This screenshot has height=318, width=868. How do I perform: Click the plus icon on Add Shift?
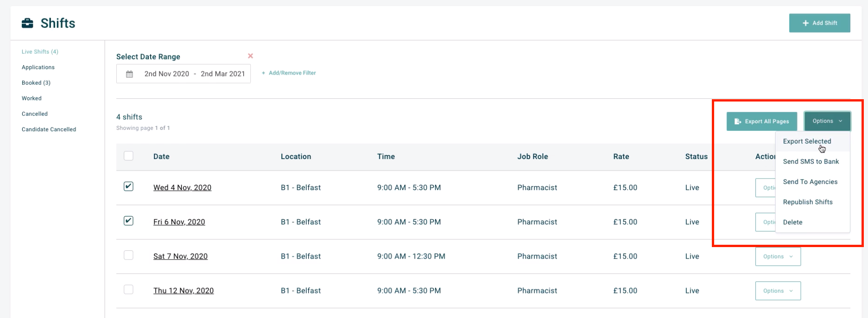(x=805, y=23)
